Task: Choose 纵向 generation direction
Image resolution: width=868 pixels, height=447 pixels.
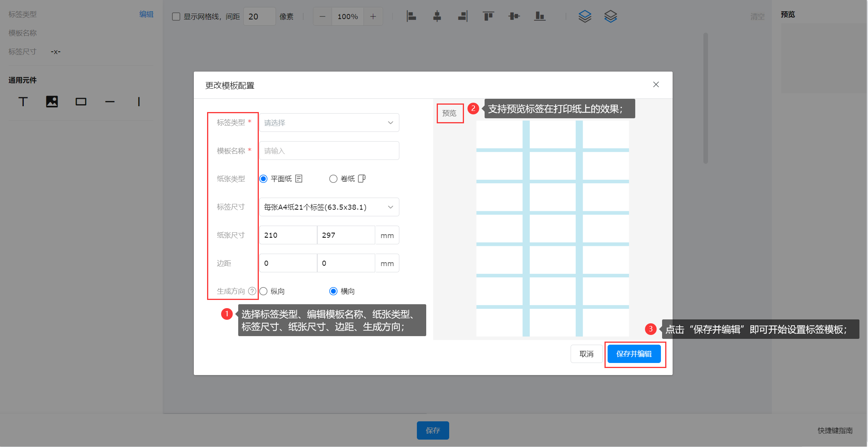Action: (264, 291)
